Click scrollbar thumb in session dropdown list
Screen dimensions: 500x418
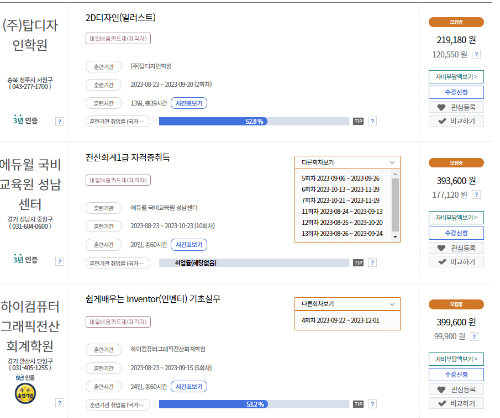(395, 205)
